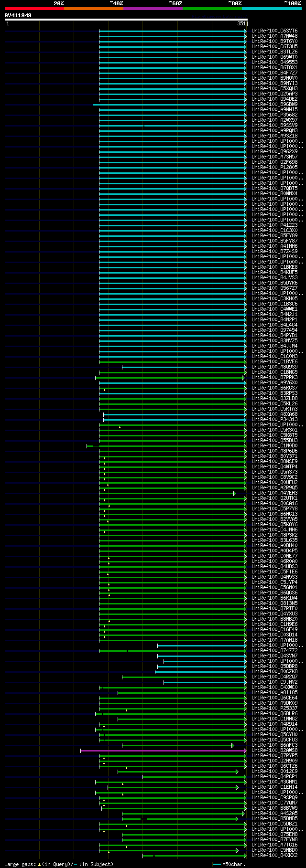306x868 pixels.
Task: Select hit label UniRef100_O74772
Action: click(x=274, y=651)
